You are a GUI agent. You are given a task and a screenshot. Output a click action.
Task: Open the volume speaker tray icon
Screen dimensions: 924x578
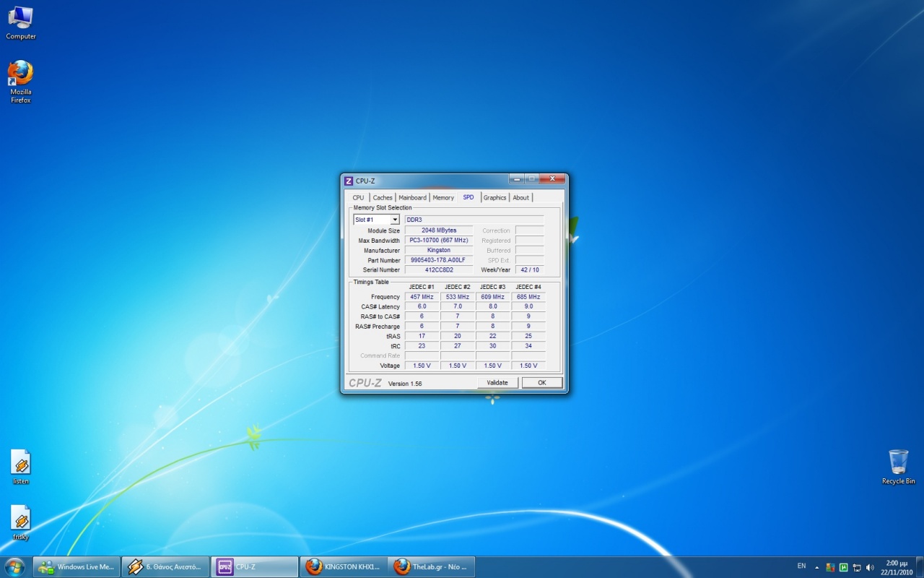[x=869, y=567]
